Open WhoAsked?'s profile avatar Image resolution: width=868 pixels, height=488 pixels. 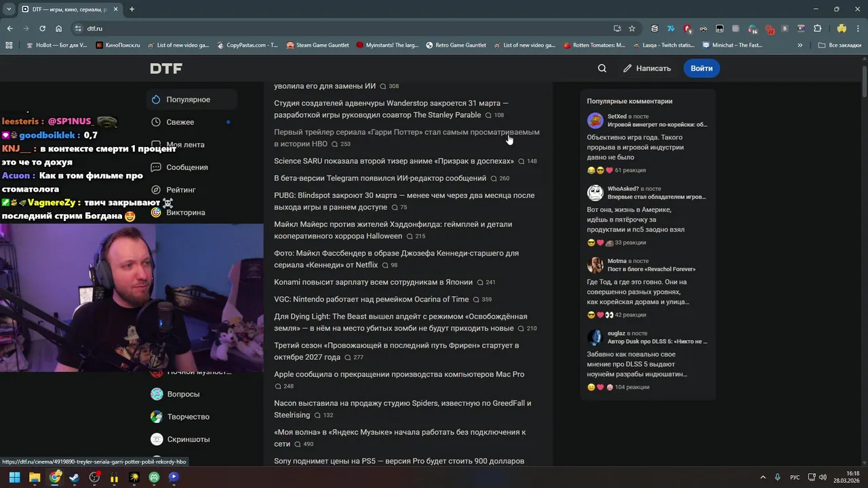[595, 193]
